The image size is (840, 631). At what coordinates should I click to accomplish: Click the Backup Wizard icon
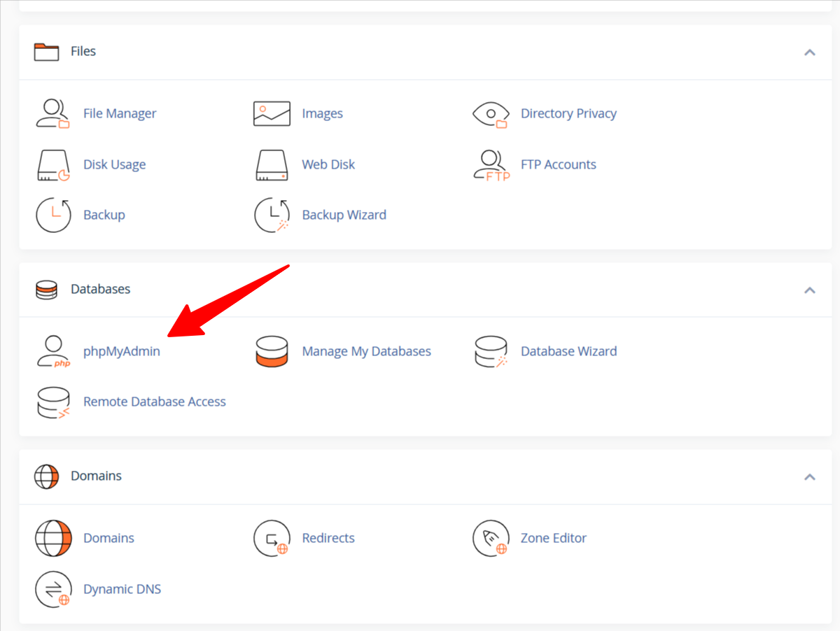[272, 215]
